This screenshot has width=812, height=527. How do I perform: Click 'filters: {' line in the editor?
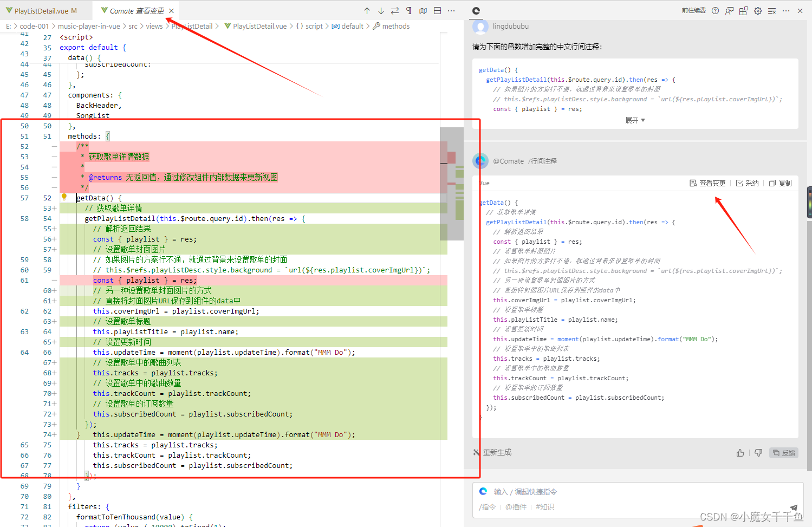point(89,506)
